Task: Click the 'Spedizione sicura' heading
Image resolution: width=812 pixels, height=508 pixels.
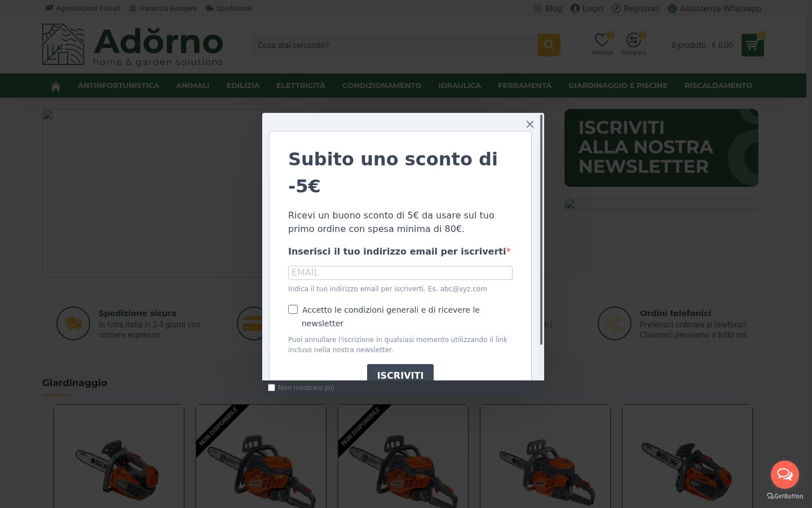Action: pos(138,313)
